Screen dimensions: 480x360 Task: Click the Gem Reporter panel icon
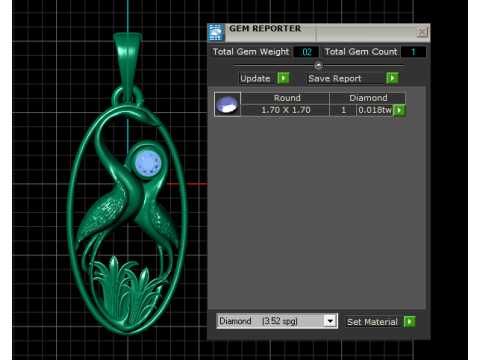pos(216,32)
